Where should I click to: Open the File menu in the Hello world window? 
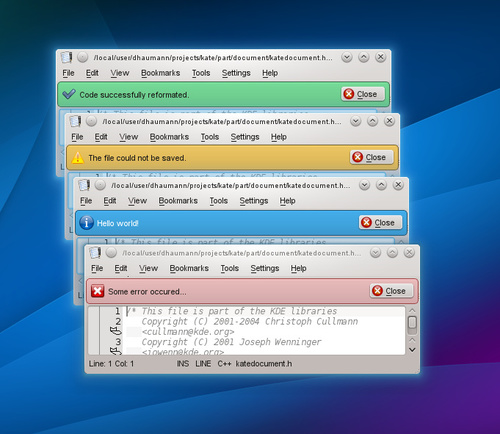(86, 201)
